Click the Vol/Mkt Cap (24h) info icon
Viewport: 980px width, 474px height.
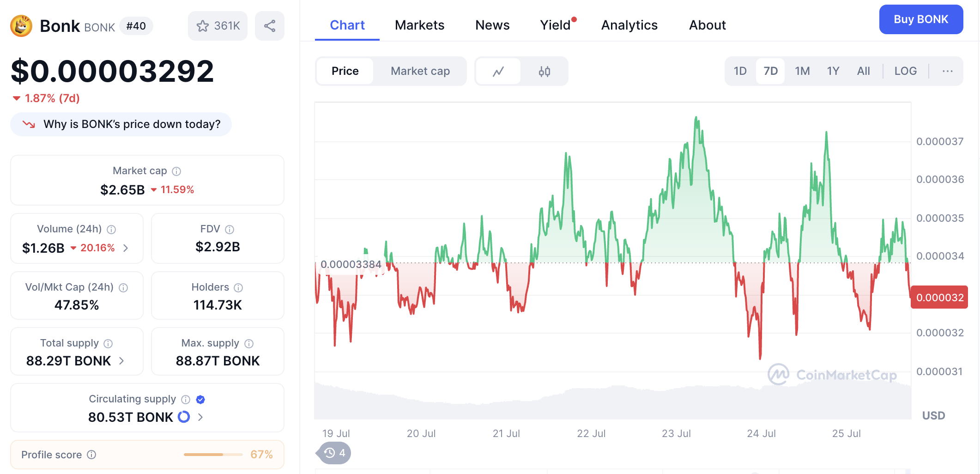(x=123, y=288)
